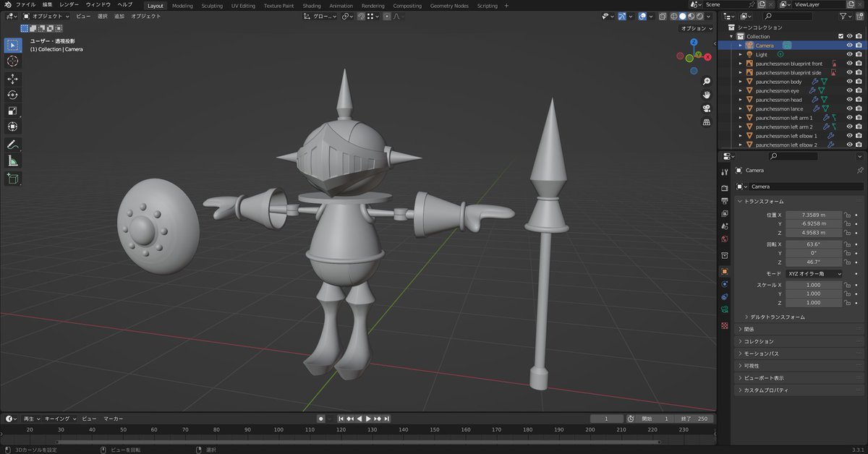
Task: Click the viewport zoom magnifier icon
Action: pos(707,81)
